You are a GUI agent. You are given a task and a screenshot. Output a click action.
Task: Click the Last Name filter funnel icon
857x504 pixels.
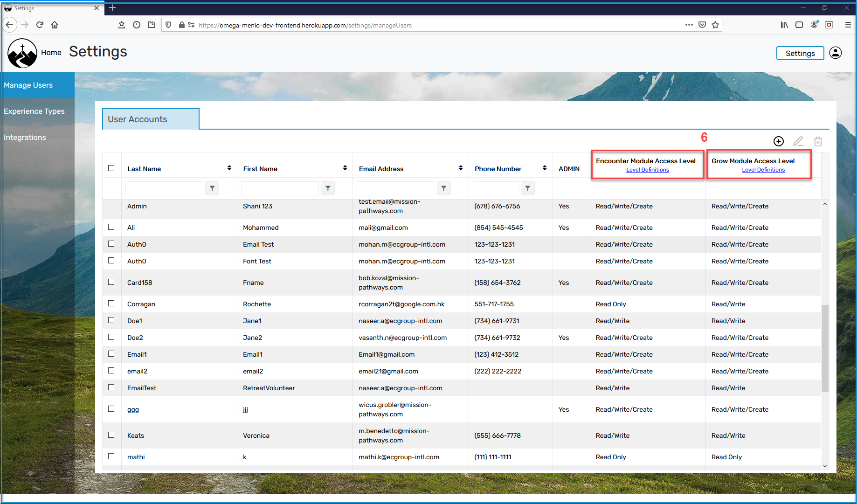coord(212,188)
